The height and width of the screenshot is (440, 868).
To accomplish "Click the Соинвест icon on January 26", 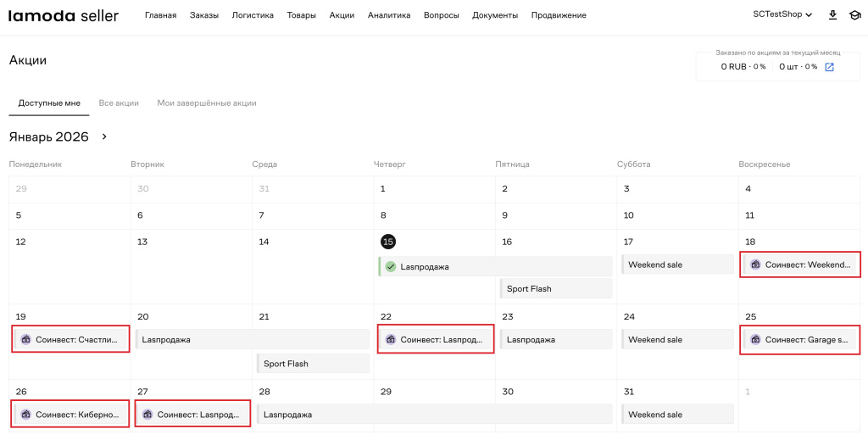I will tap(25, 415).
